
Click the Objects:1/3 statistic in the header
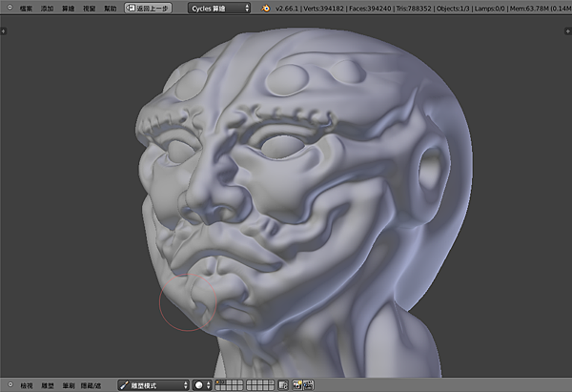pos(453,8)
